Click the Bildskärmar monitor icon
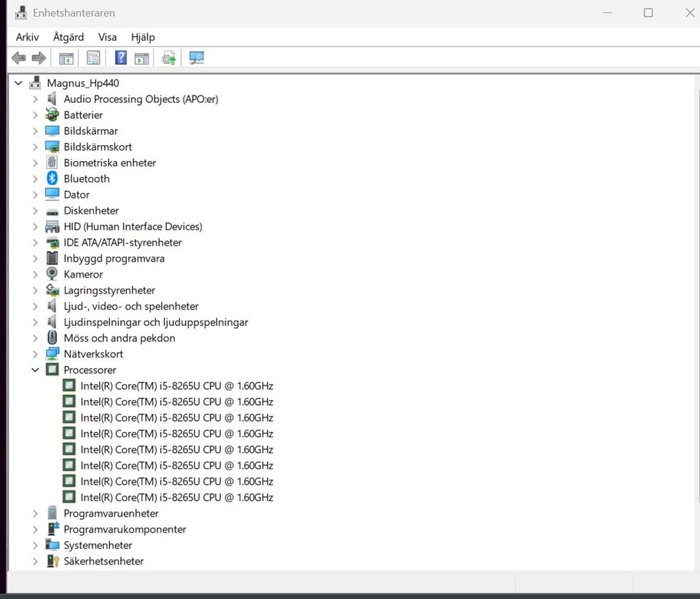 coord(52,130)
